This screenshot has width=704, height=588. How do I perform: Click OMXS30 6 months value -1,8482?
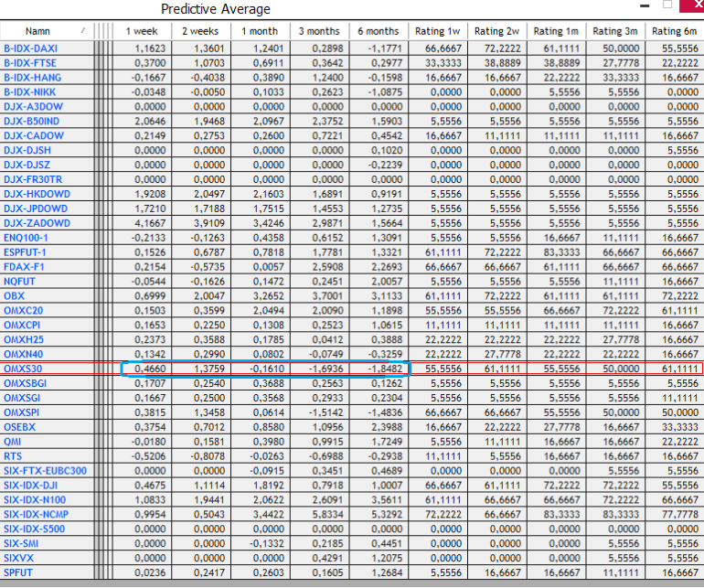tap(385, 369)
